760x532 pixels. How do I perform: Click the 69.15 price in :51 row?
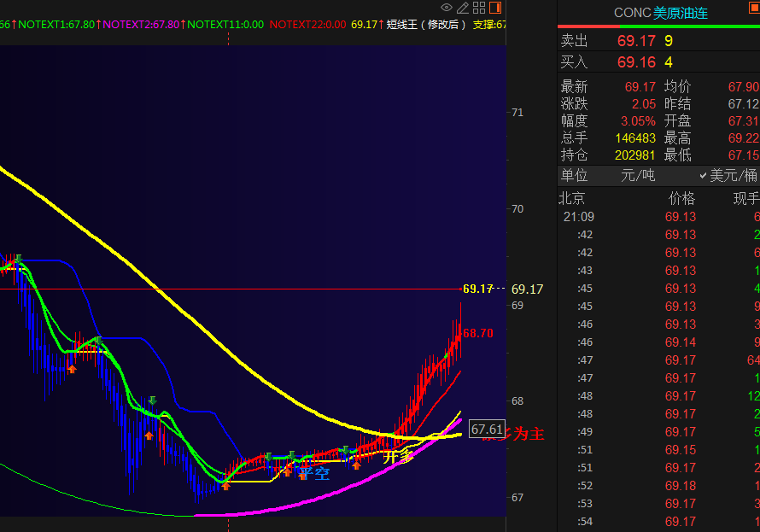[x=681, y=450]
